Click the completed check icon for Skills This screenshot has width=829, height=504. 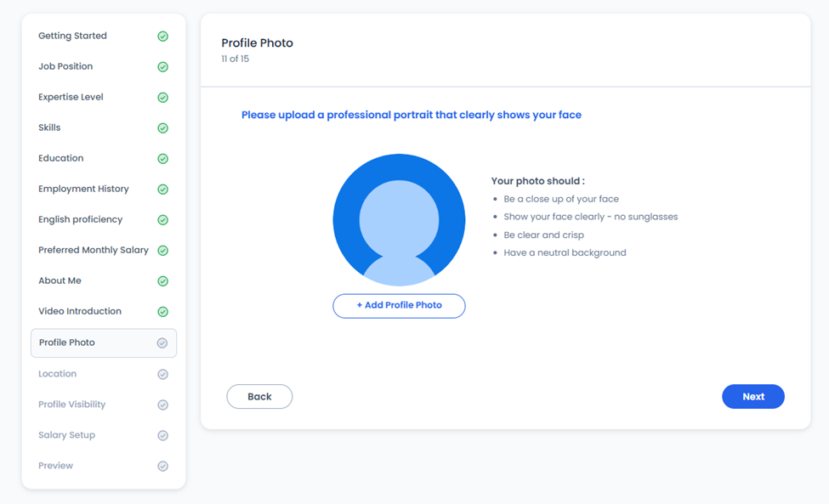[163, 127]
